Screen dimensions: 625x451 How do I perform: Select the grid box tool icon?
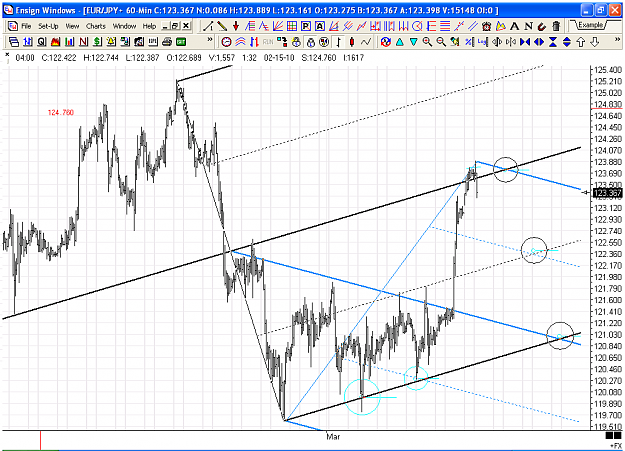click(292, 26)
